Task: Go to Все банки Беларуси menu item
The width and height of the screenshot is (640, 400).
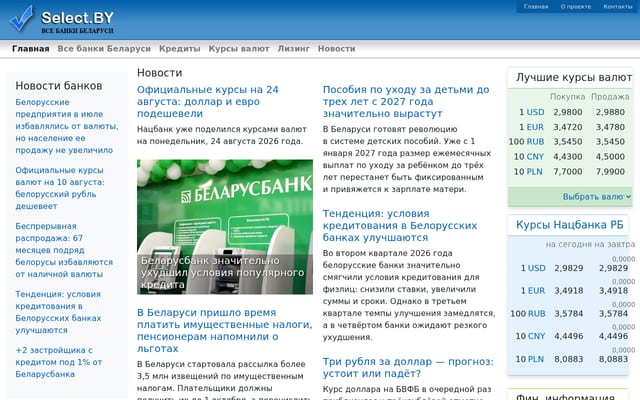Action: [104, 49]
